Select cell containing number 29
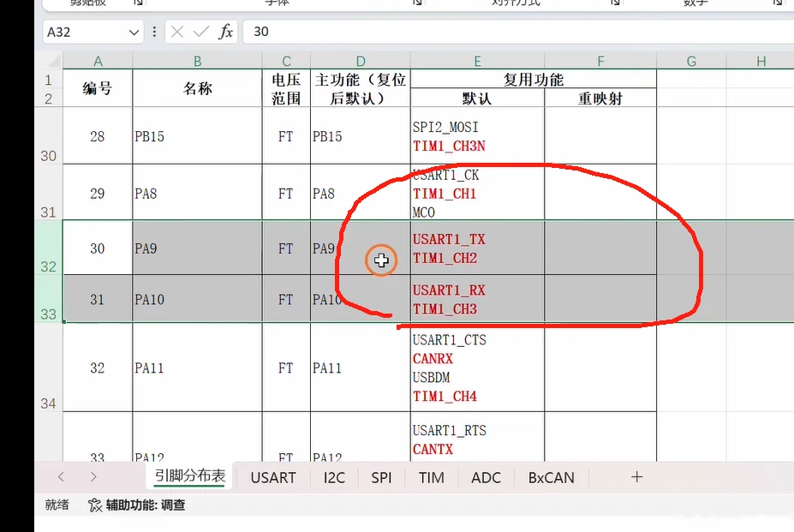The image size is (794, 532). [x=98, y=193]
